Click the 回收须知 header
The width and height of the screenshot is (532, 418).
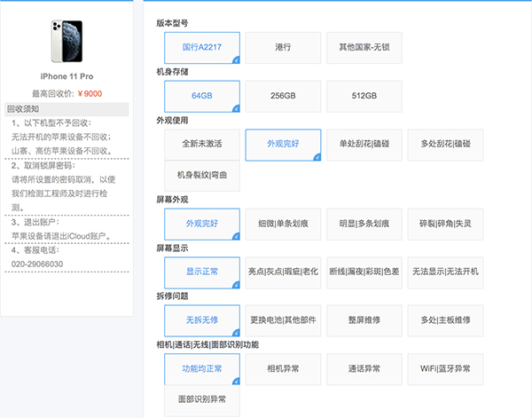(x=66, y=109)
